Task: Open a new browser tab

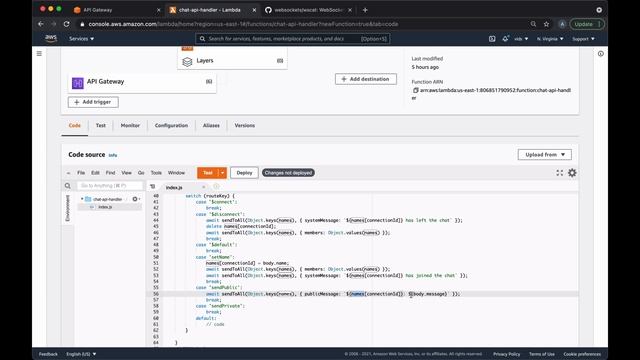Action: click(x=365, y=10)
